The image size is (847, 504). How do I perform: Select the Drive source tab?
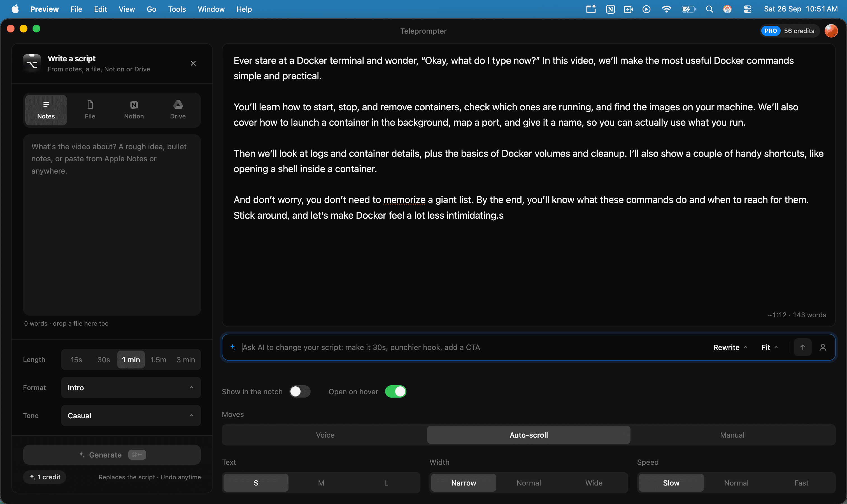(x=178, y=110)
